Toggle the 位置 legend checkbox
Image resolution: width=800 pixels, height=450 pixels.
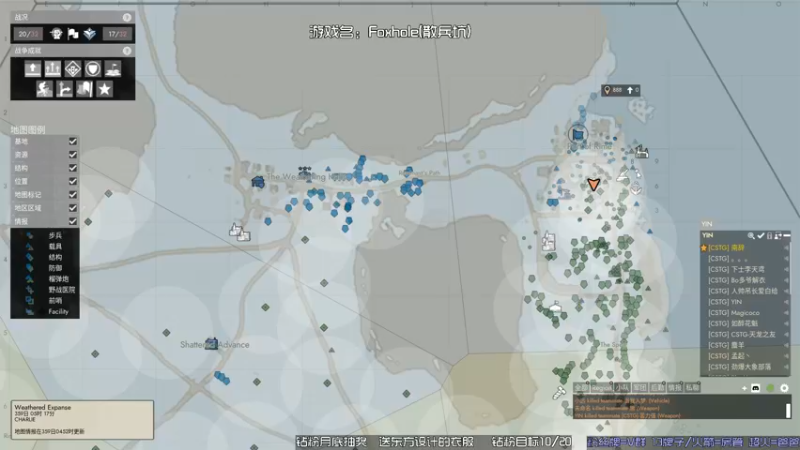tap(73, 181)
